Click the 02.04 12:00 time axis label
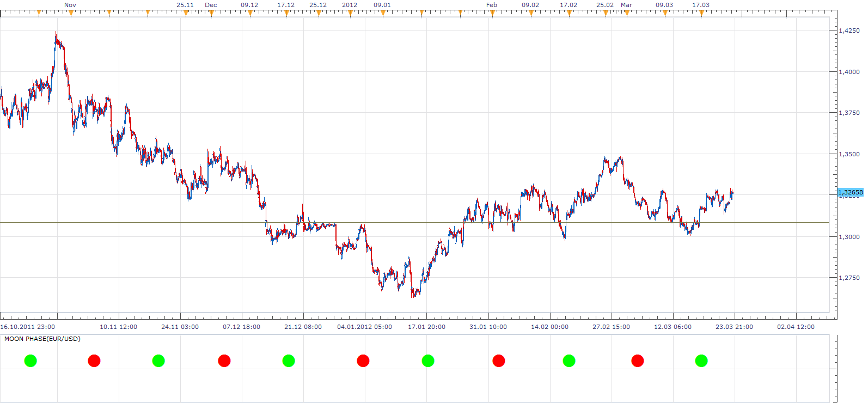Image resolution: width=868 pixels, height=403 pixels. coord(796,327)
